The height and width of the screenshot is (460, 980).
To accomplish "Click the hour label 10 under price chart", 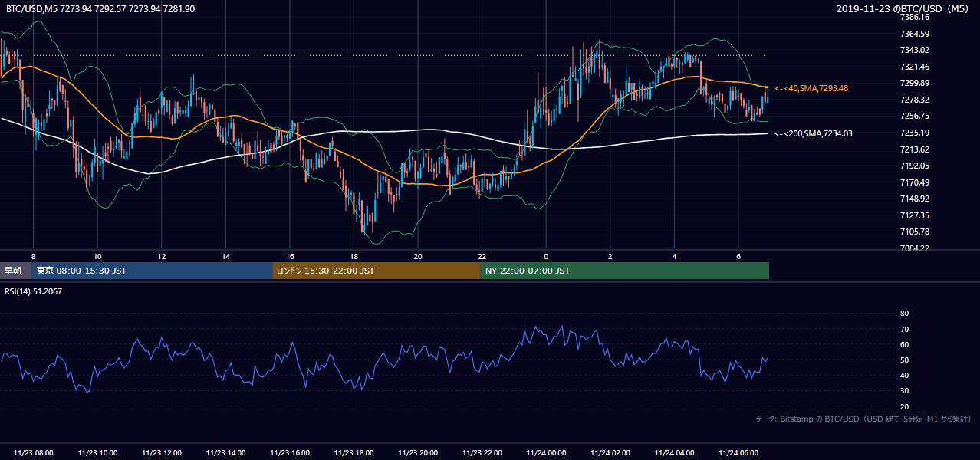I will point(97,256).
